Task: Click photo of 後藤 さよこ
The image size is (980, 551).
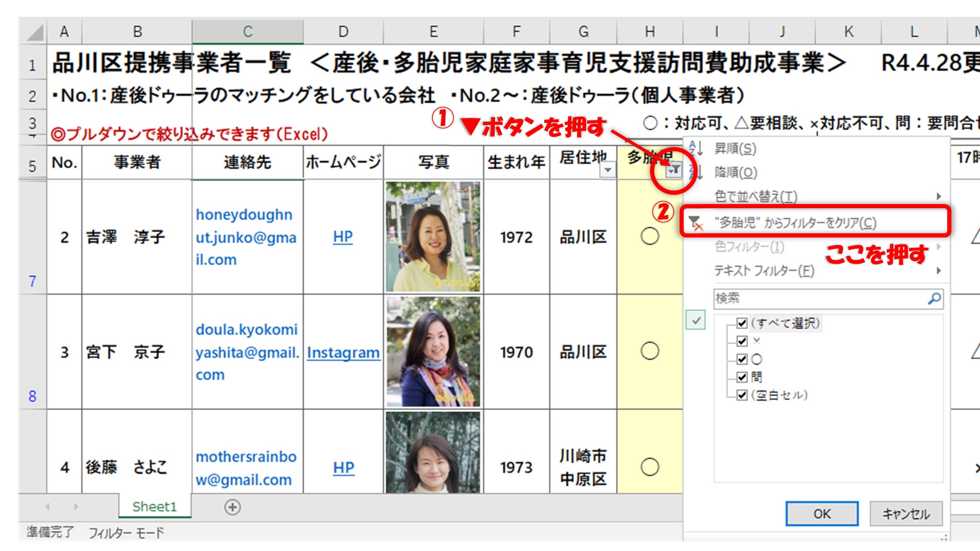Action: pos(433,453)
